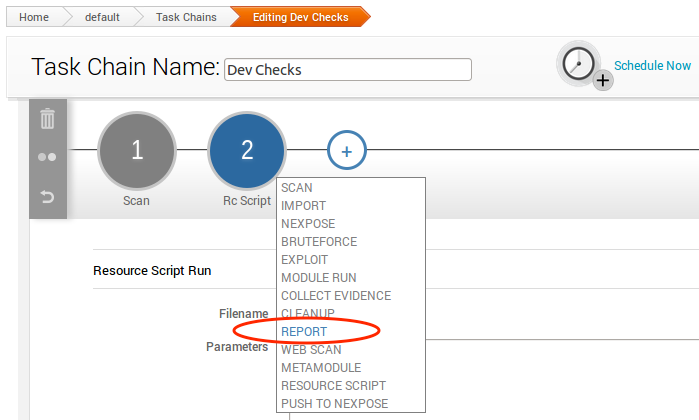699x420 pixels.
Task: Click the plus add task button
Action: point(347,151)
